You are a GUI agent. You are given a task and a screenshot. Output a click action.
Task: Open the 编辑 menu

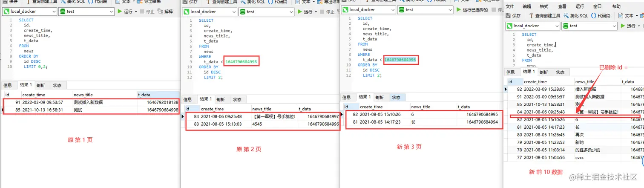(x=527, y=6)
